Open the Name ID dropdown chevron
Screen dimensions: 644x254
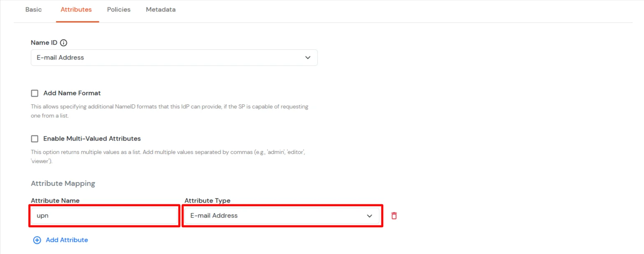[x=308, y=58]
